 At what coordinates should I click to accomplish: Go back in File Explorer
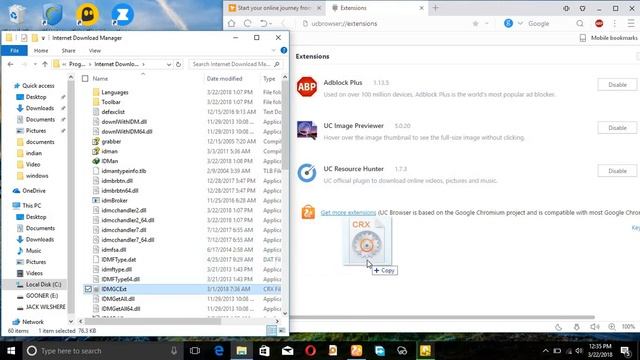[11, 64]
